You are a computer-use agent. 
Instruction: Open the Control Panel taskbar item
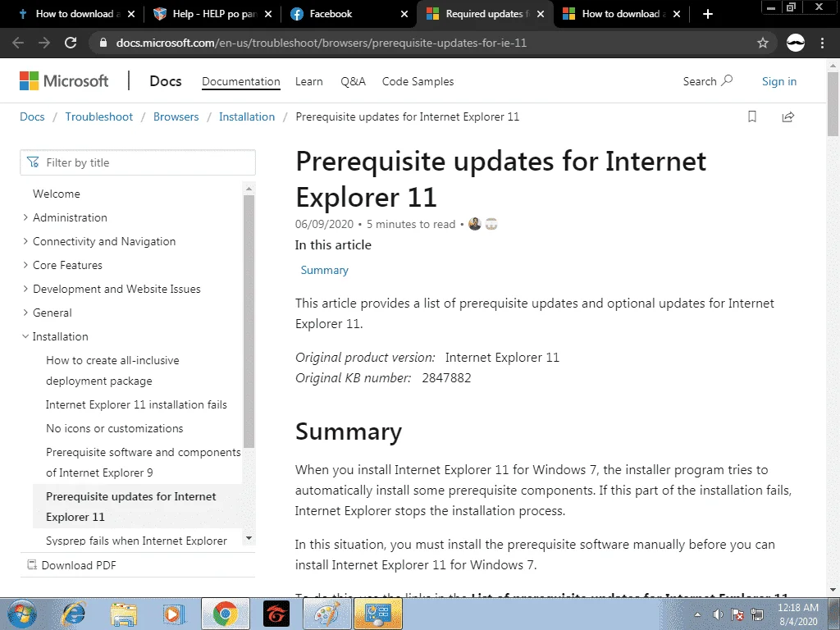pyautogui.click(x=377, y=614)
